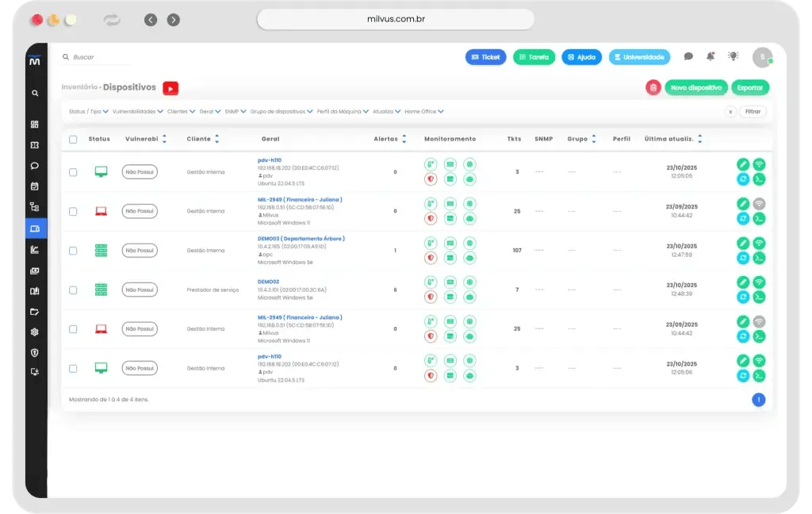The width and height of the screenshot is (812, 514).
Task: Go back with browser back arrow
Action: [x=151, y=20]
